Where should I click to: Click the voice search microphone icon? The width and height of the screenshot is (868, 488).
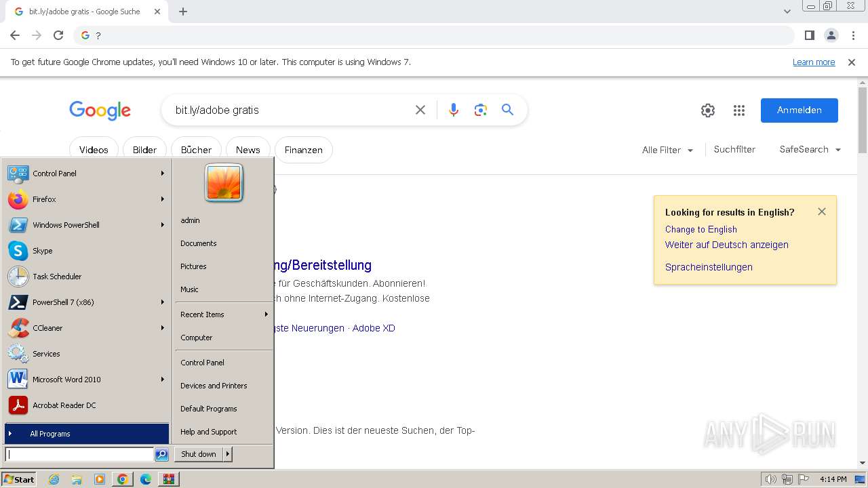tap(454, 110)
